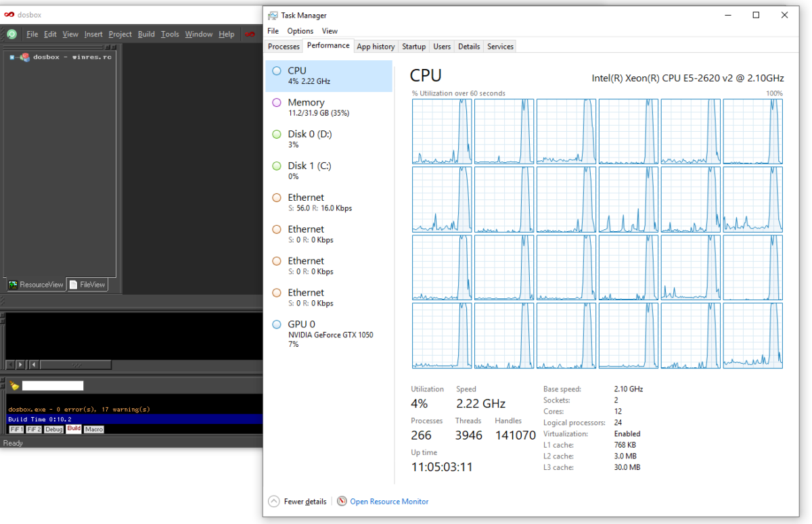The image size is (812, 524).
Task: Click the Open Resource Monitor link
Action: [x=389, y=501]
